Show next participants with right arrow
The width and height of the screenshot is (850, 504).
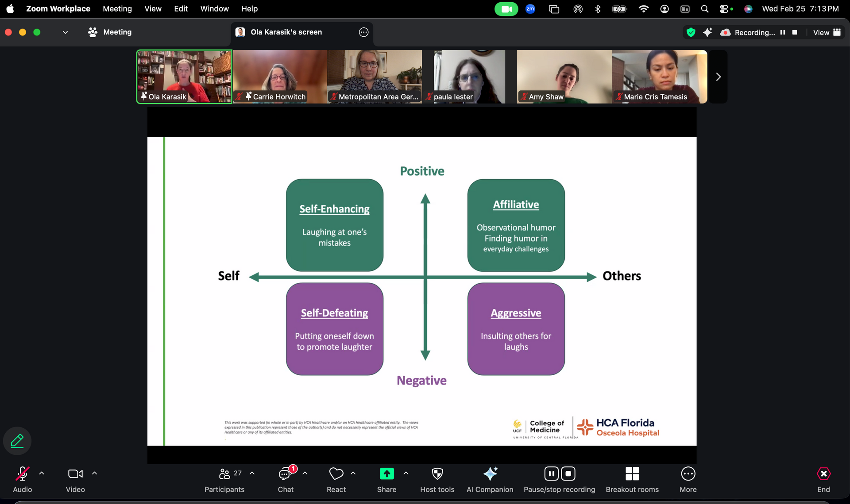tap(718, 77)
